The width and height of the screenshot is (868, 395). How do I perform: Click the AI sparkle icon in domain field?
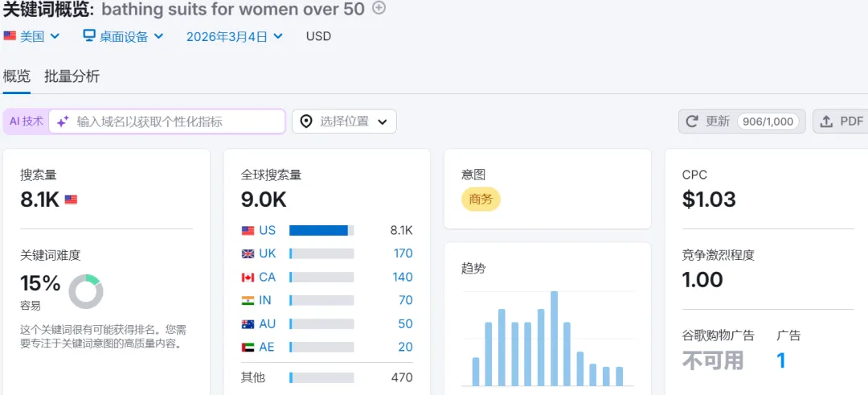(63, 121)
